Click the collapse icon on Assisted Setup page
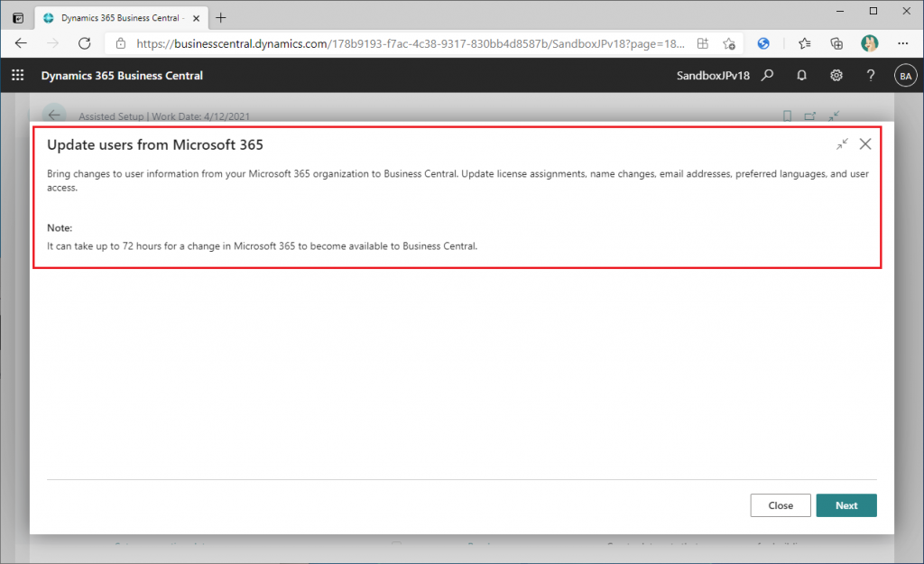 tap(833, 116)
